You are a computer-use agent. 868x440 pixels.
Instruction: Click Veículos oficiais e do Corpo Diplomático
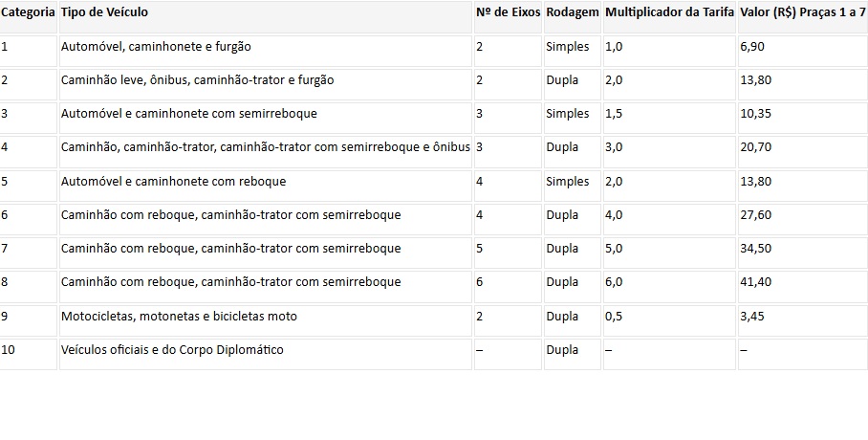pos(265,354)
